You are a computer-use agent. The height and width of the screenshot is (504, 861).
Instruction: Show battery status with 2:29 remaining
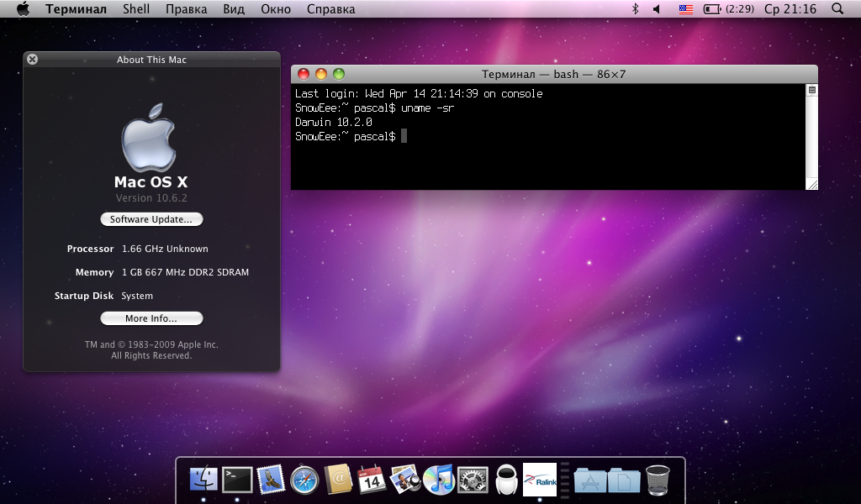click(729, 8)
